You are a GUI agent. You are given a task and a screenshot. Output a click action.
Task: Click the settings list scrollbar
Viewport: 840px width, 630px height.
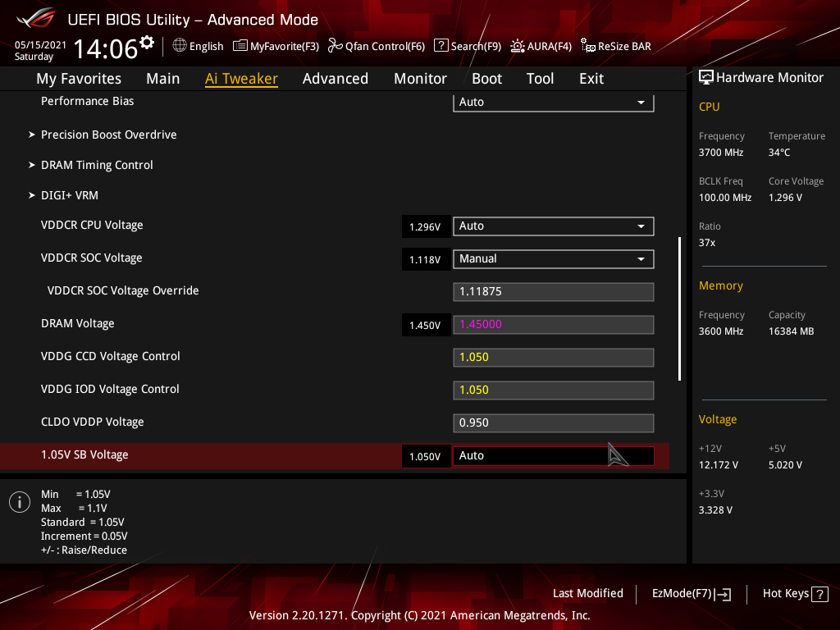[x=680, y=308]
